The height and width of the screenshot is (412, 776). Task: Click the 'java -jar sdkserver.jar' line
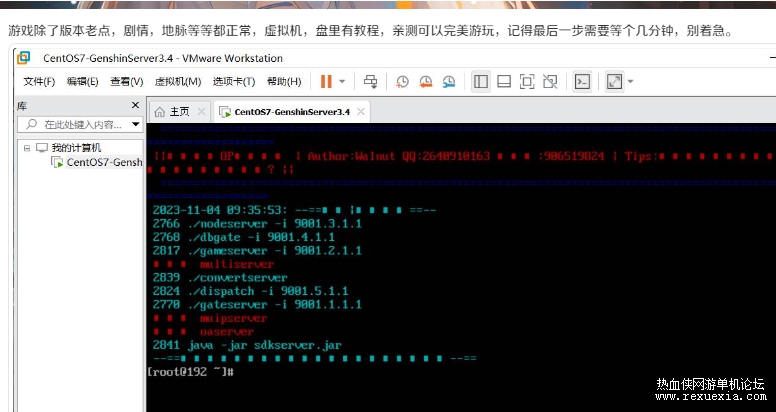point(247,345)
